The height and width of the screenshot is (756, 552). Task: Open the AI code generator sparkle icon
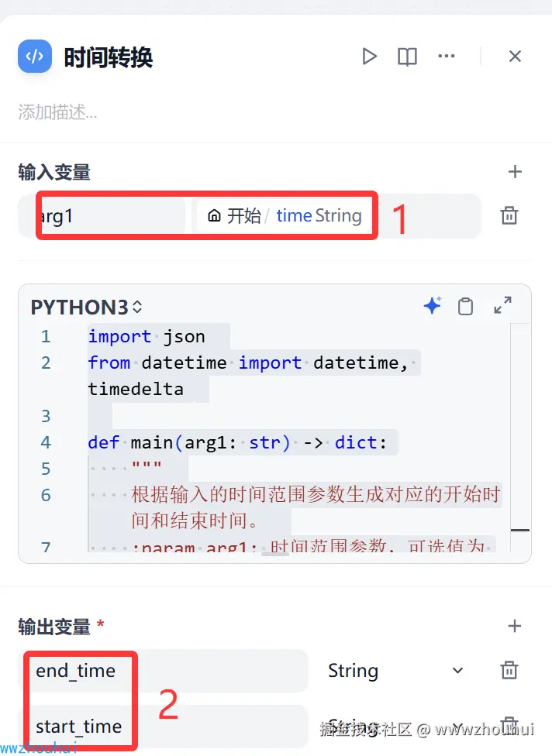coord(433,306)
